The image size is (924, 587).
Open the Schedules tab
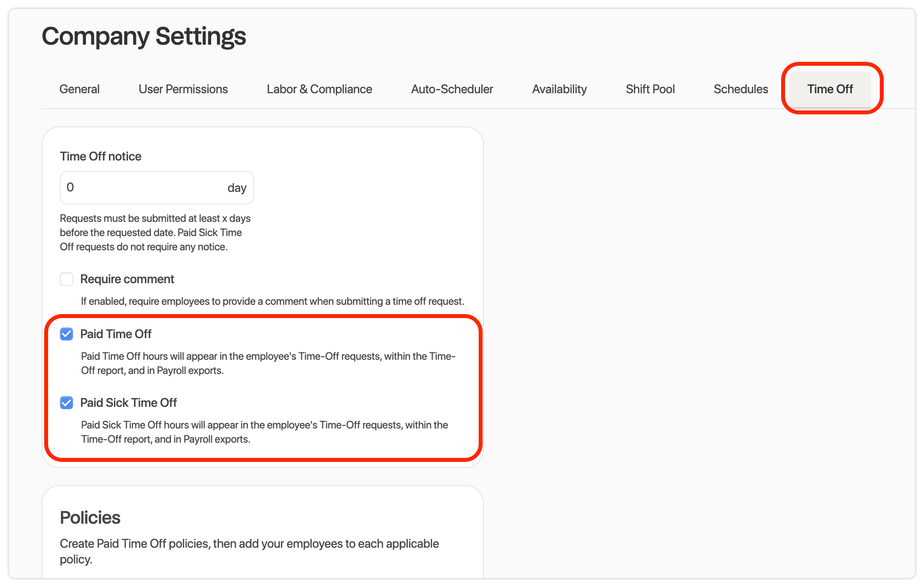point(740,89)
